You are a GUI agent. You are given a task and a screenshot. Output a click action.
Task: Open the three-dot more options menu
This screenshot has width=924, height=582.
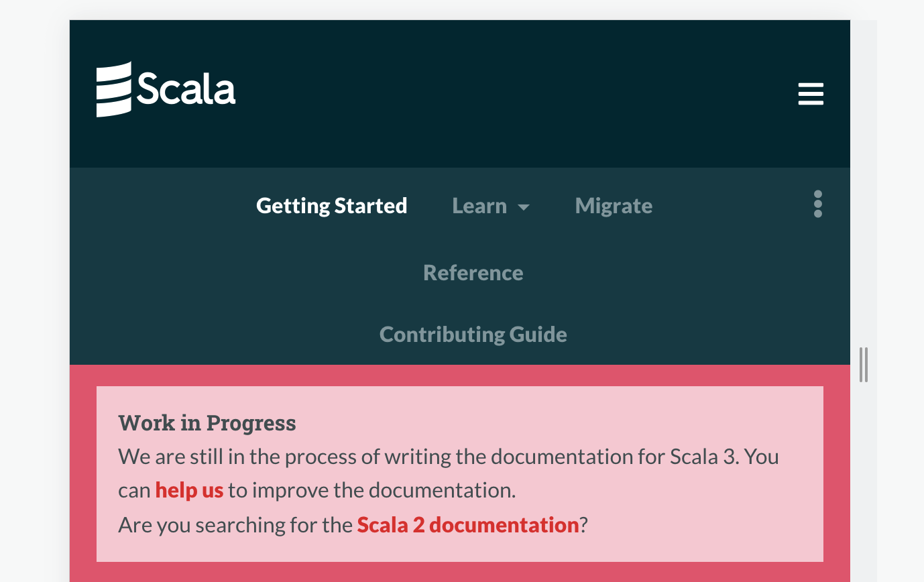coord(817,204)
